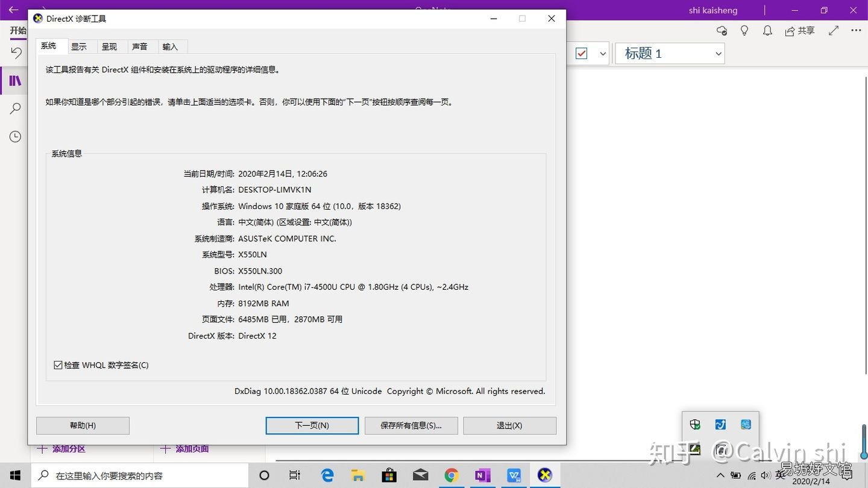The image size is (868, 488).
Task: Switch to OneNote taskbar icon
Action: [x=483, y=475]
